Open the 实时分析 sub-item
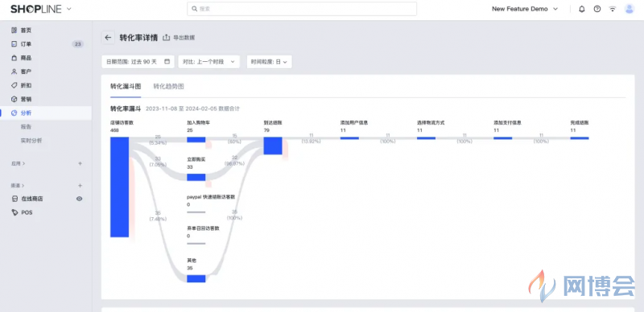 click(31, 141)
